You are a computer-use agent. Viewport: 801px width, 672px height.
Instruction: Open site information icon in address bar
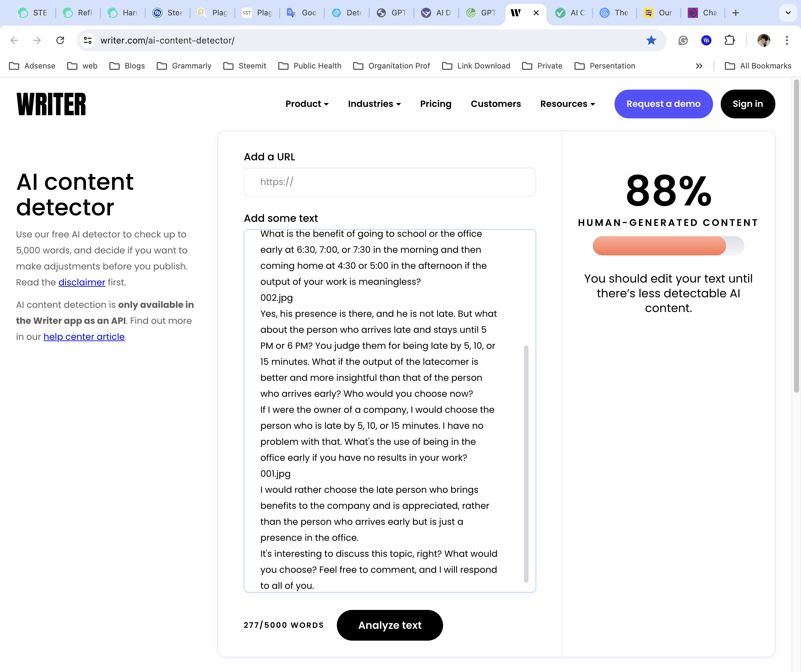coord(88,40)
